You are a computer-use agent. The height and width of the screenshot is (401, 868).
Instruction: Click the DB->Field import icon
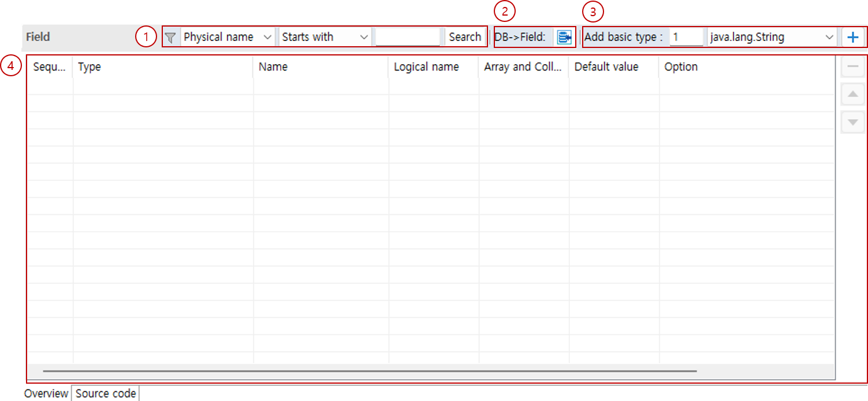click(x=564, y=38)
